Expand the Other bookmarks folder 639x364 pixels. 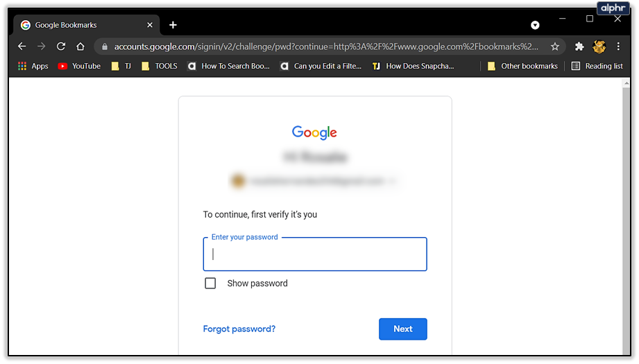pyautogui.click(x=522, y=66)
